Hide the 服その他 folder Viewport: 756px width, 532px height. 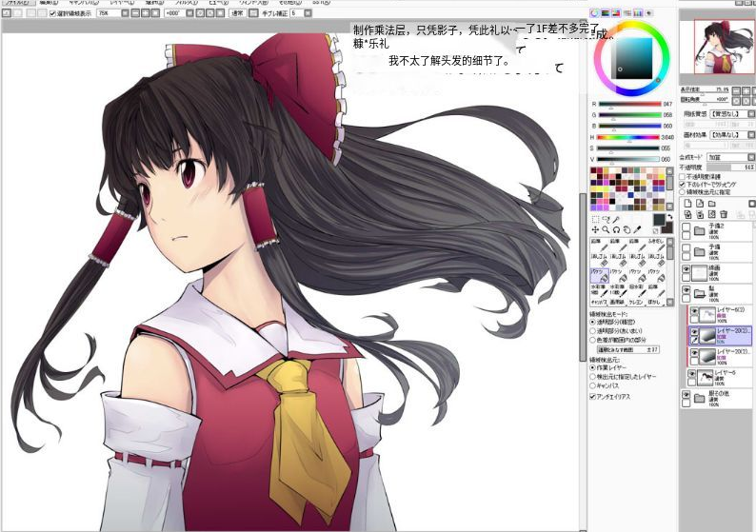(686, 394)
